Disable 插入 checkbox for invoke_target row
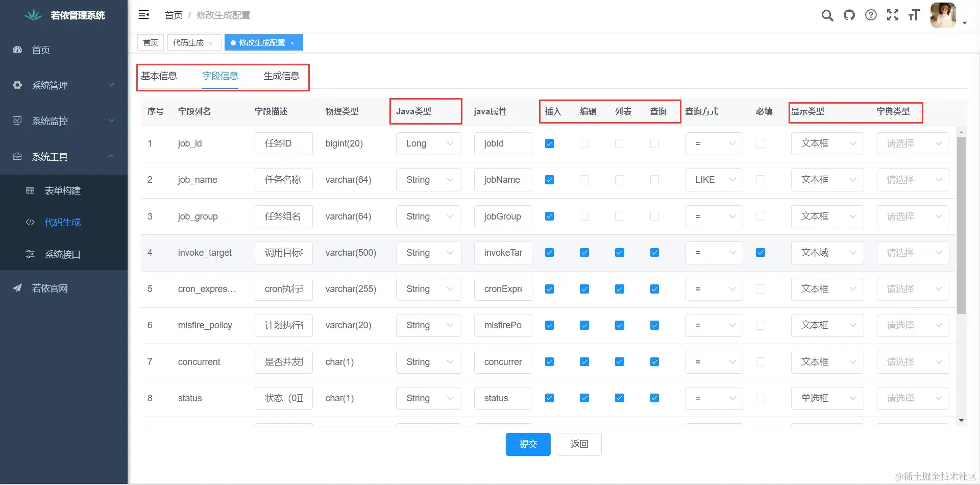This screenshot has width=980, height=485. pyautogui.click(x=549, y=252)
